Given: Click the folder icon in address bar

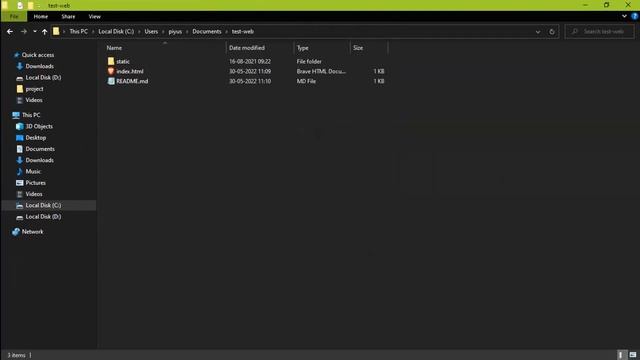Looking at the screenshot, I should pos(56,31).
